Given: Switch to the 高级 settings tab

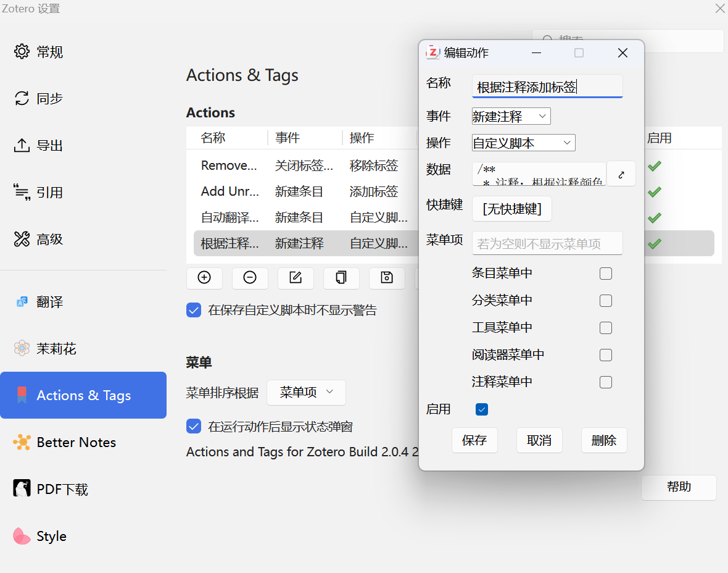Looking at the screenshot, I should pyautogui.click(x=49, y=240).
